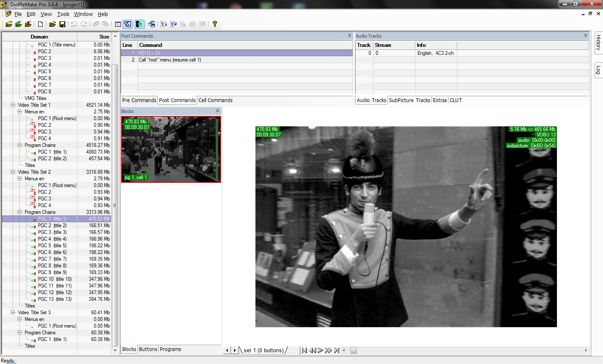This screenshot has width=603, height=364.
Task: Jump to last frame in preview
Action: [337, 351]
